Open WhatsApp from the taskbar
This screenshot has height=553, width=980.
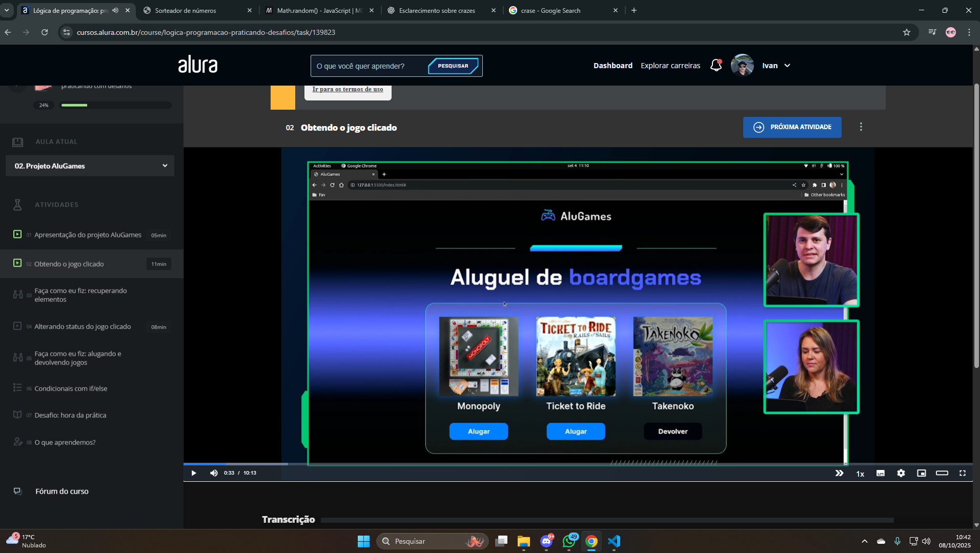[x=569, y=541]
